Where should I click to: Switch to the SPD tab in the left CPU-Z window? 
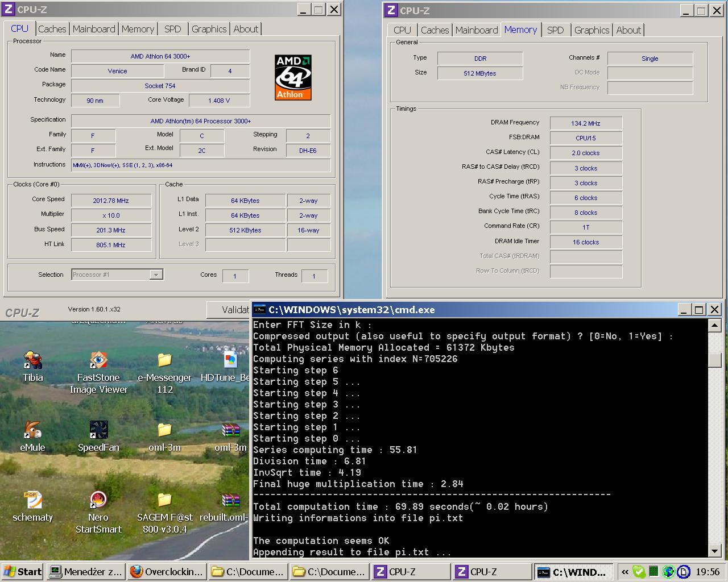pyautogui.click(x=173, y=29)
